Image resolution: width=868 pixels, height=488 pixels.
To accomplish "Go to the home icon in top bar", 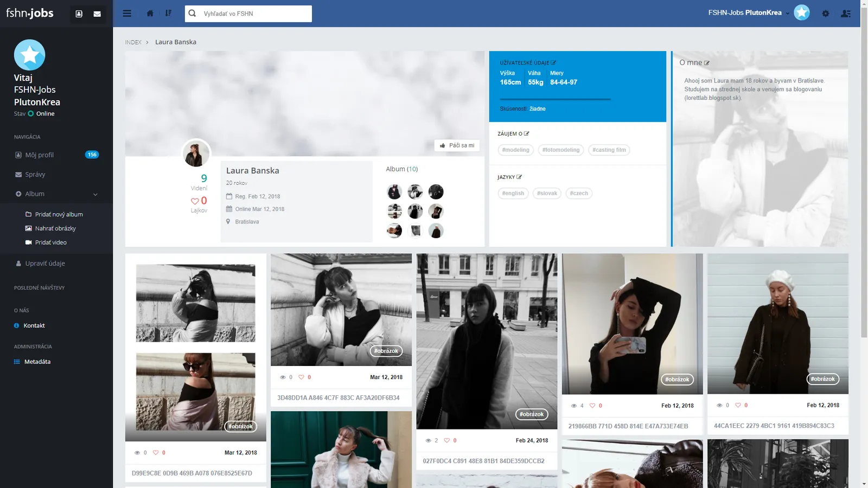I will click(150, 14).
